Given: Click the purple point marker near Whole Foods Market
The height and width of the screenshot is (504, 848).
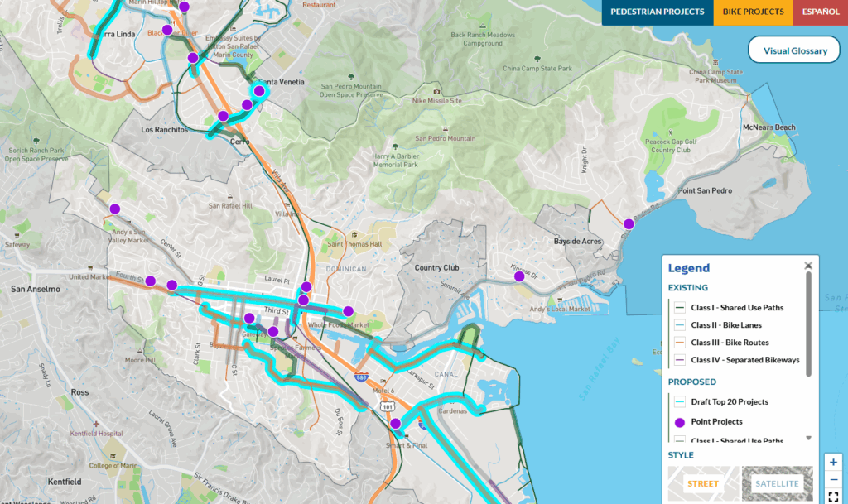Looking at the screenshot, I should tap(349, 310).
